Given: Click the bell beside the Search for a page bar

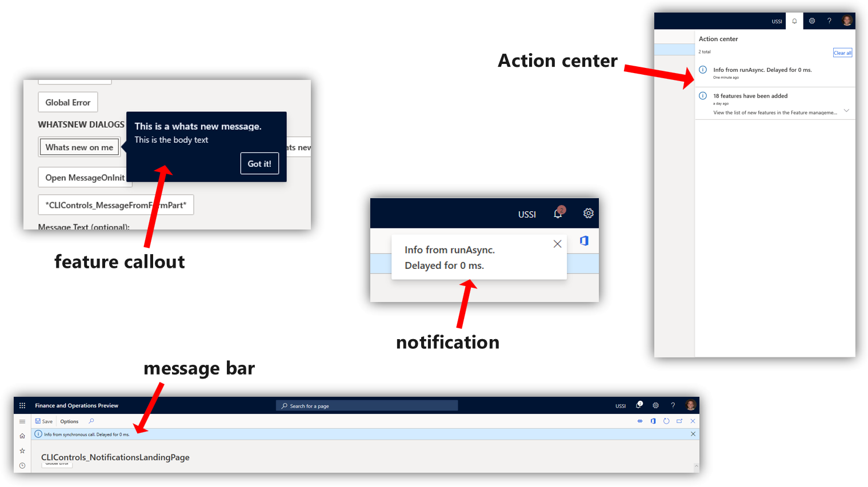Looking at the screenshot, I should (639, 405).
